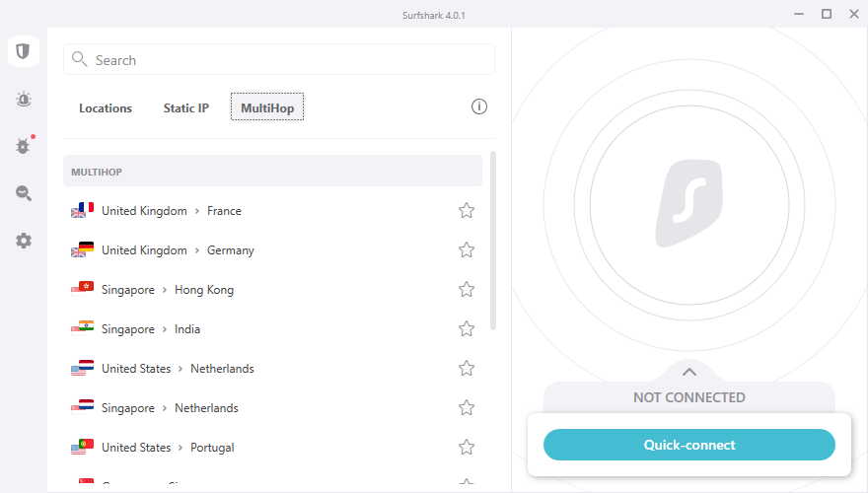The width and height of the screenshot is (868, 493).
Task: Click the MultiHop info circle icon
Action: [x=479, y=106]
